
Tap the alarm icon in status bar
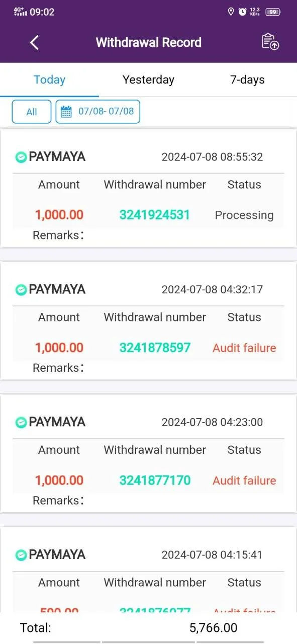click(x=243, y=12)
